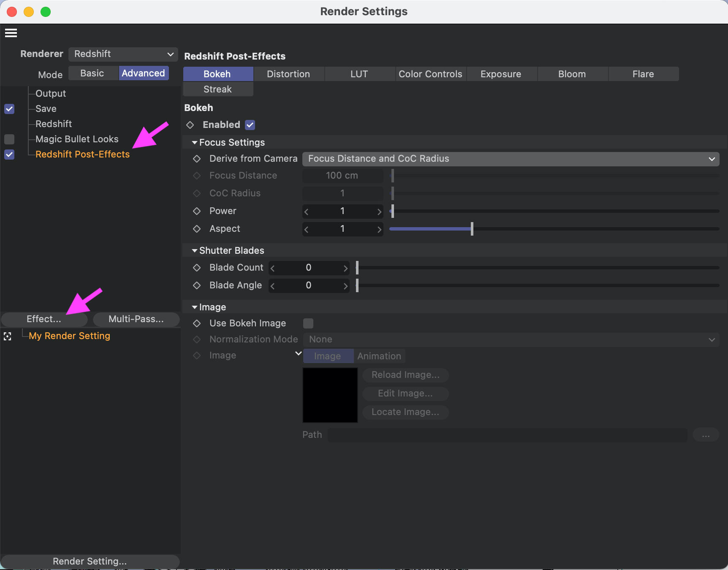Select My Render Setting entry
Image resolution: width=728 pixels, height=570 pixels.
[69, 336]
